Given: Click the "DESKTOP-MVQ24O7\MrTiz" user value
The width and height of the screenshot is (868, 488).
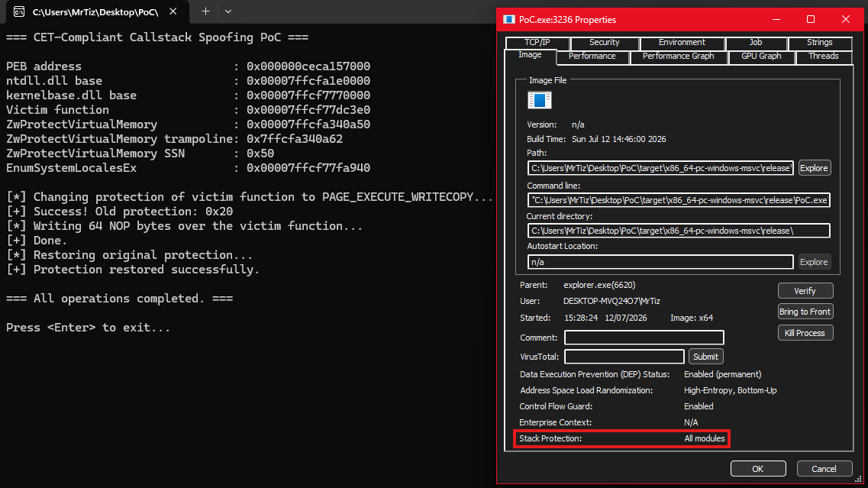Looking at the screenshot, I should pyautogui.click(x=611, y=301).
